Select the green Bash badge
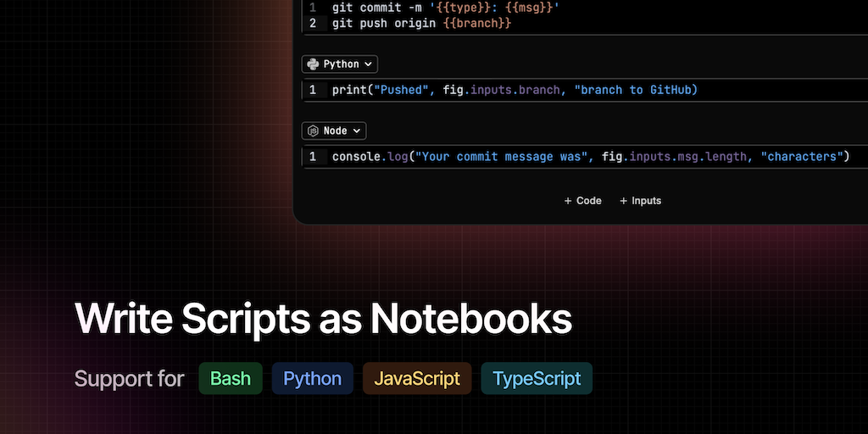Screen dimensions: 868x434 pos(231,378)
